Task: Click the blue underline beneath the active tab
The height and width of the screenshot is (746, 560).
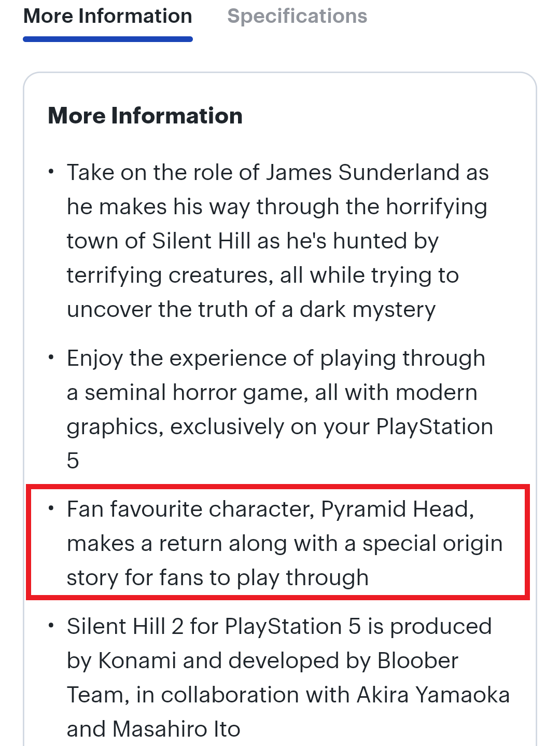Action: [108, 39]
